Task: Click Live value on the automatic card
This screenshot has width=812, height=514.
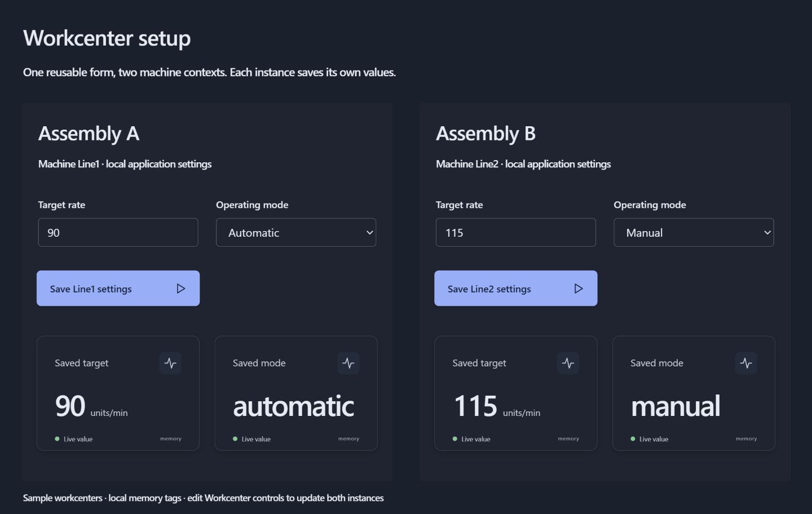Action: 256,439
